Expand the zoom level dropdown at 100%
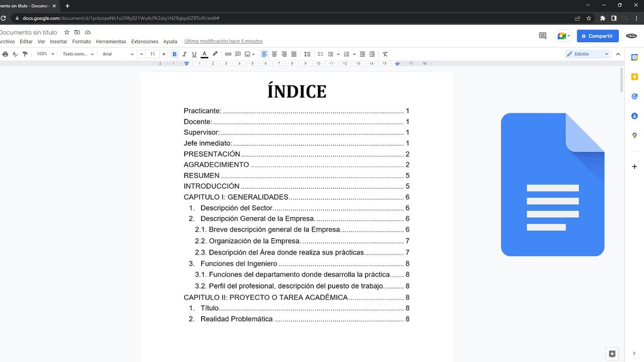The width and height of the screenshot is (644, 362). [44, 54]
